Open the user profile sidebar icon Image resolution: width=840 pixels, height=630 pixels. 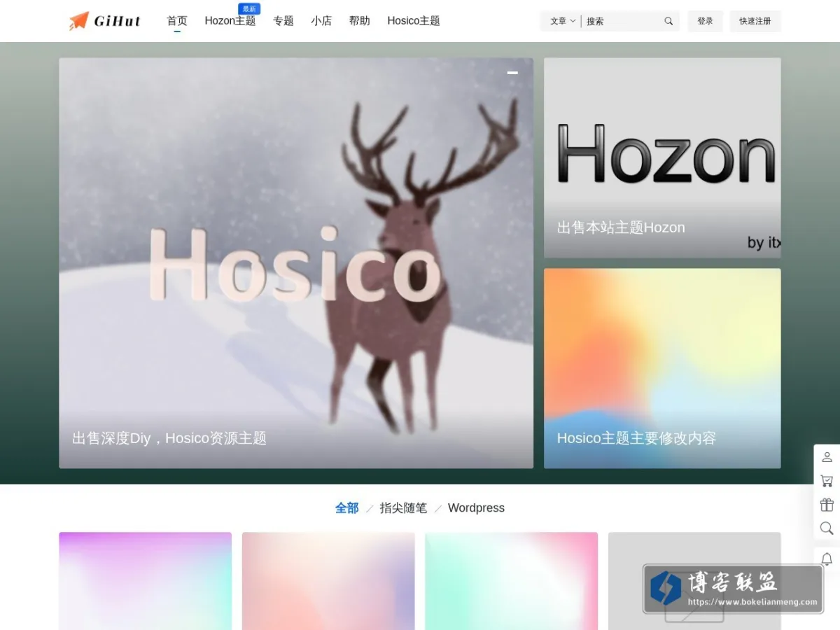827,457
